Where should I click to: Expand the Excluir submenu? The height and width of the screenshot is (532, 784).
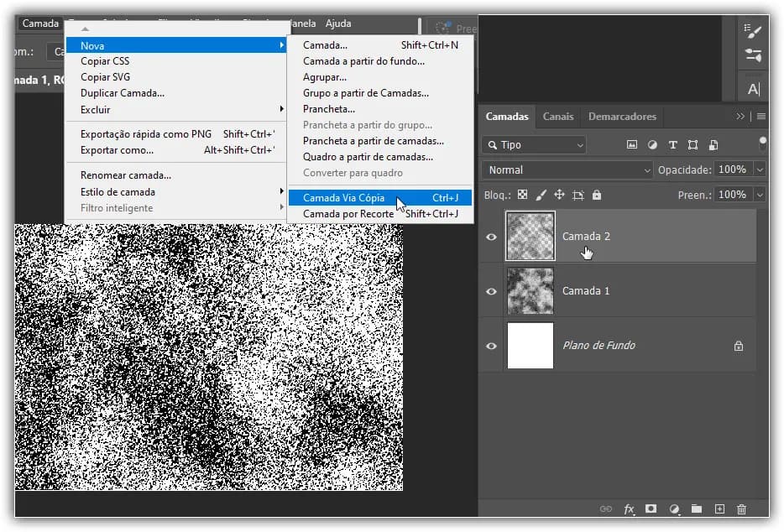pyautogui.click(x=175, y=109)
